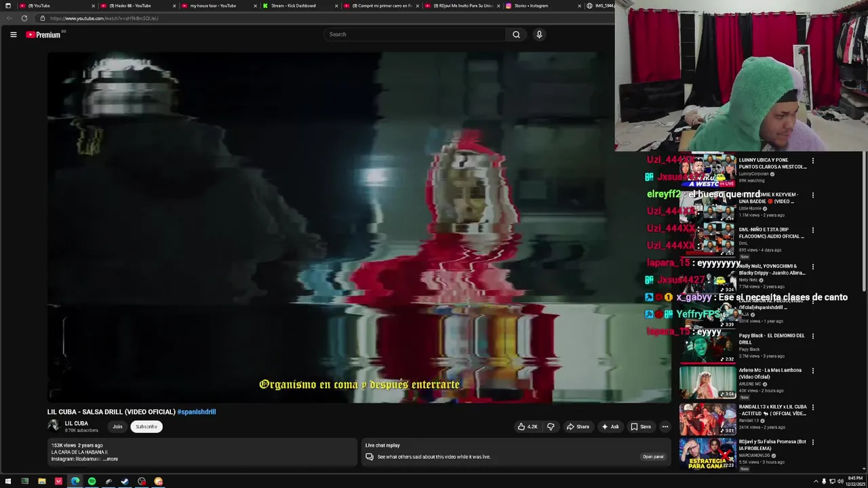Open options for Papy Black Demonio video
868x488 pixels.
click(813, 336)
